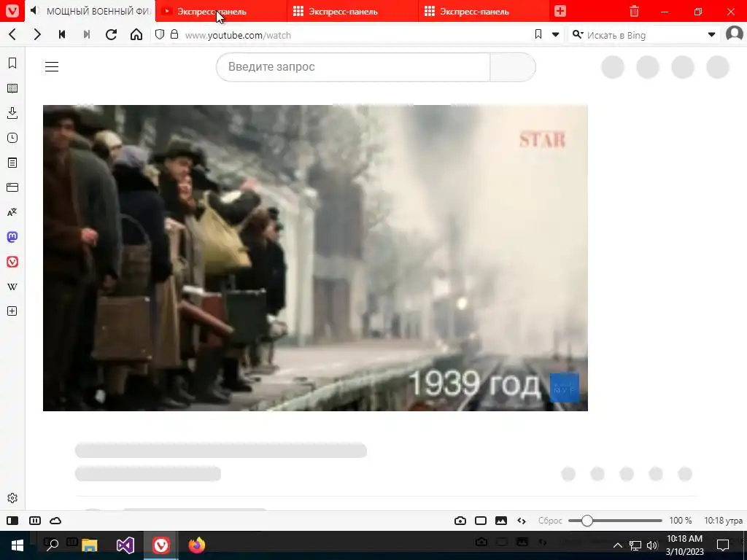This screenshot has width=747, height=560.
Task: Toggle the side panel visibility in status bar
Action: [x=12, y=521]
